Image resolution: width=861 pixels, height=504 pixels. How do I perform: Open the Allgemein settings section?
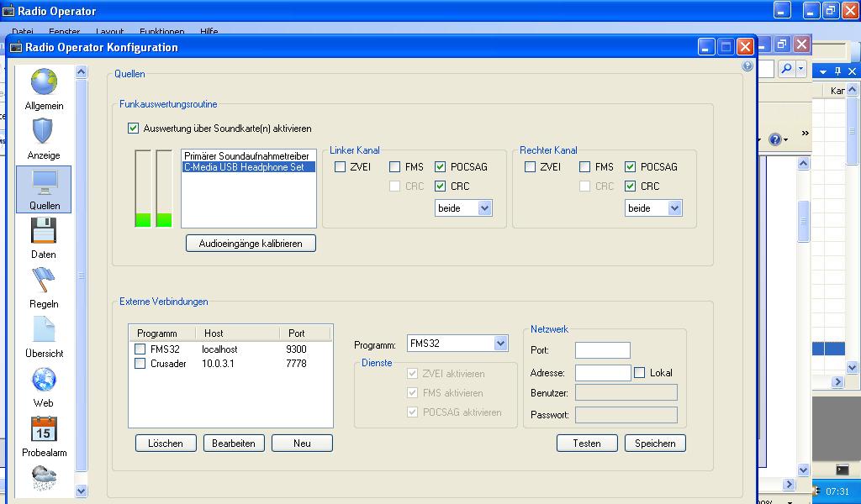[44, 89]
